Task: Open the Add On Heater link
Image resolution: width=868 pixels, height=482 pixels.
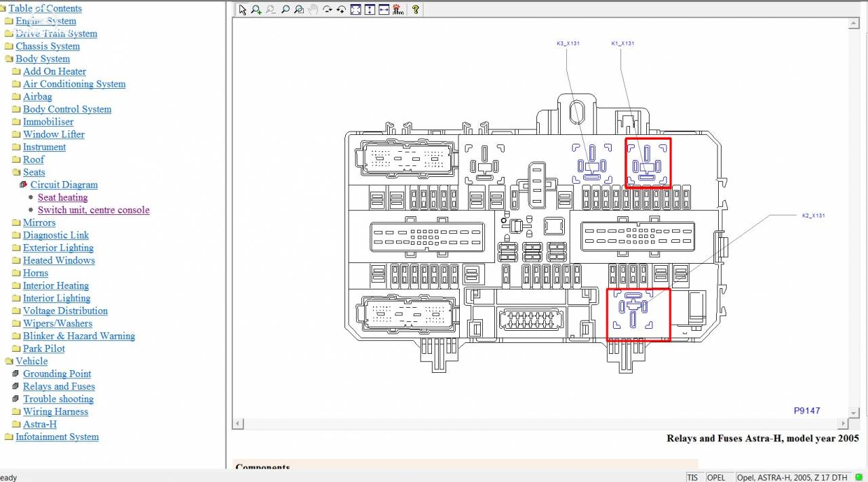Action: pos(54,71)
